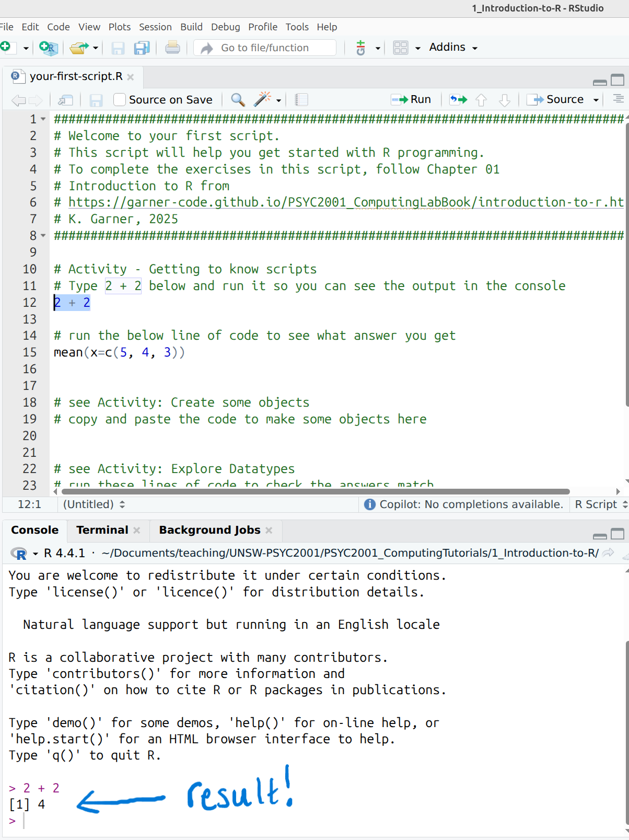
Task: Click the find/replace magnifying glass icon
Action: [x=238, y=99]
